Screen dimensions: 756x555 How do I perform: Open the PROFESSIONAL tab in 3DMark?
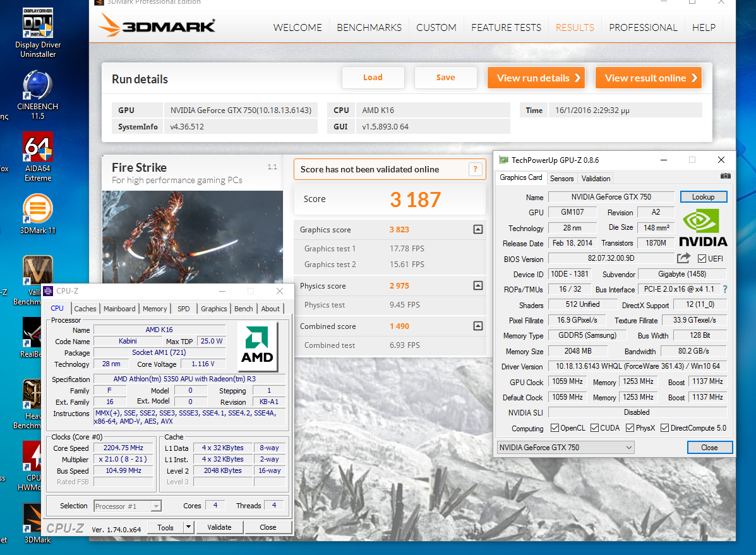click(643, 28)
